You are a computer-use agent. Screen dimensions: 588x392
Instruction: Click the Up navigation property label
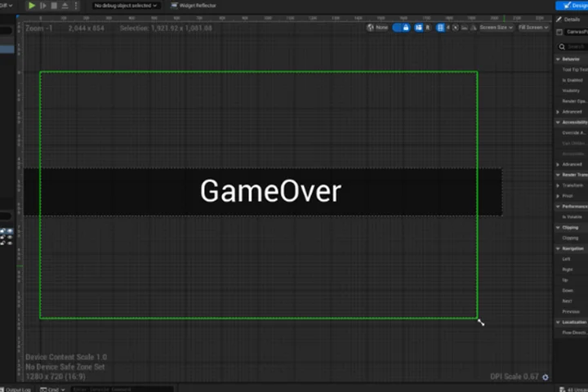[565, 280]
